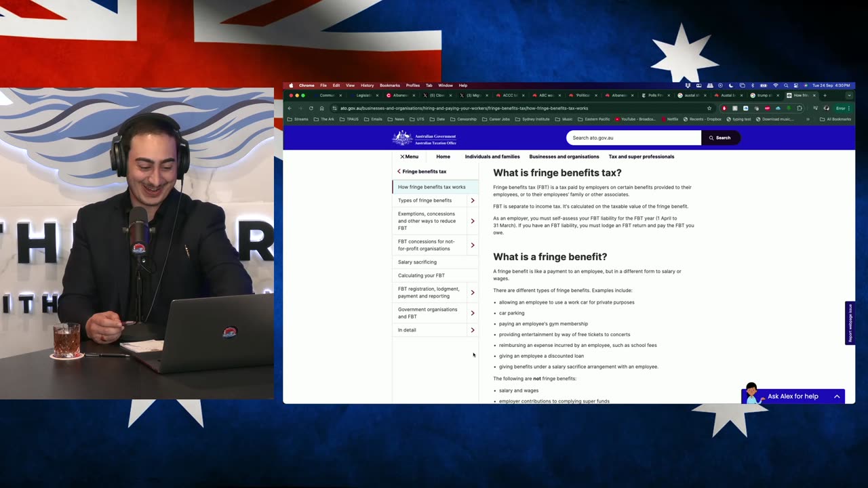Click the browser address bar URL
The width and height of the screenshot is (868, 488).
click(464, 108)
